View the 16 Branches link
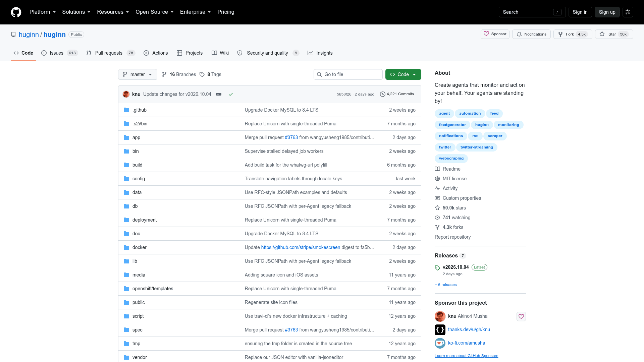Screen dimensions: 644x362 click(179, 74)
